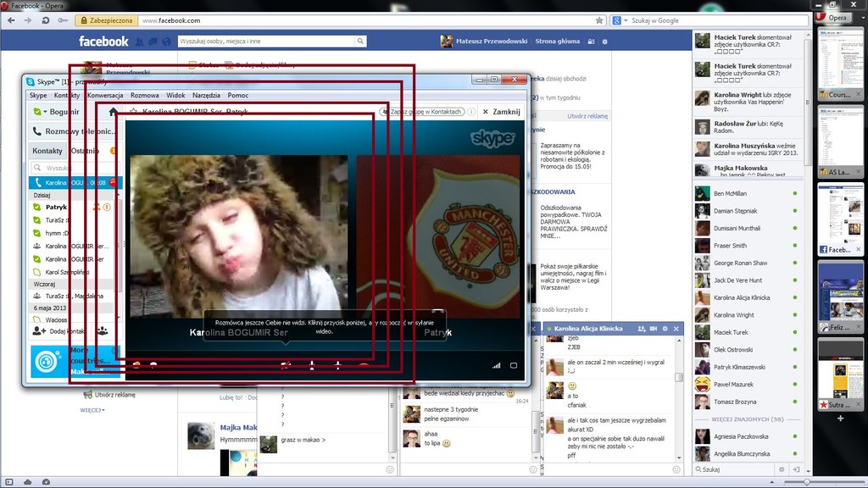Image resolution: width=868 pixels, height=488 pixels.
Task: Reload the Facebook page in Opera
Action: tap(46, 20)
